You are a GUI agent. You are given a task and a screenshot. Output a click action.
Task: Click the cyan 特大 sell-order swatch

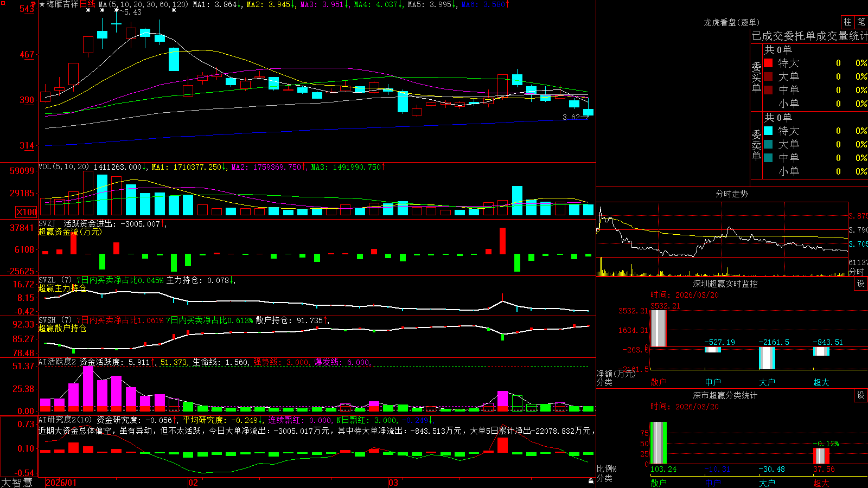click(768, 131)
